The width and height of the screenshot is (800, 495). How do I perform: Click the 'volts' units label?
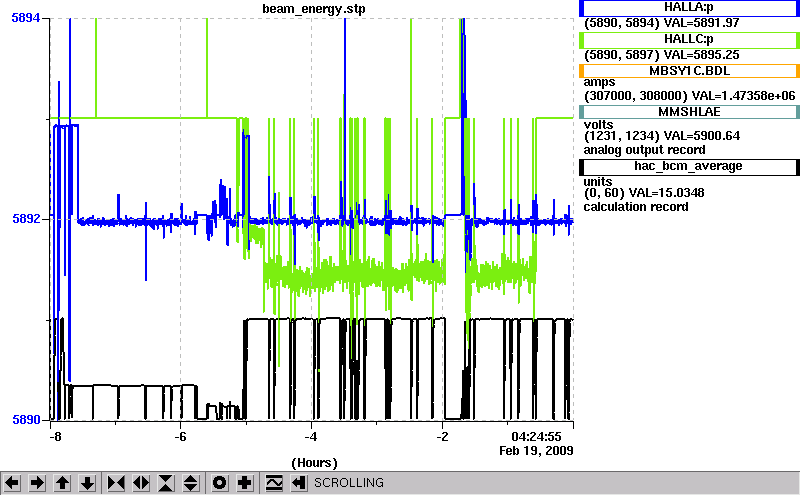click(x=598, y=125)
